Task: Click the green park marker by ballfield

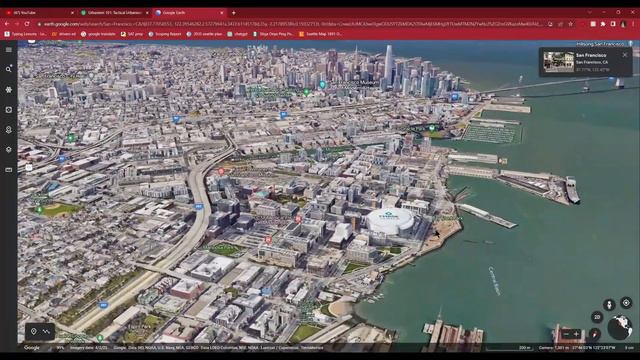Action: tap(39, 210)
